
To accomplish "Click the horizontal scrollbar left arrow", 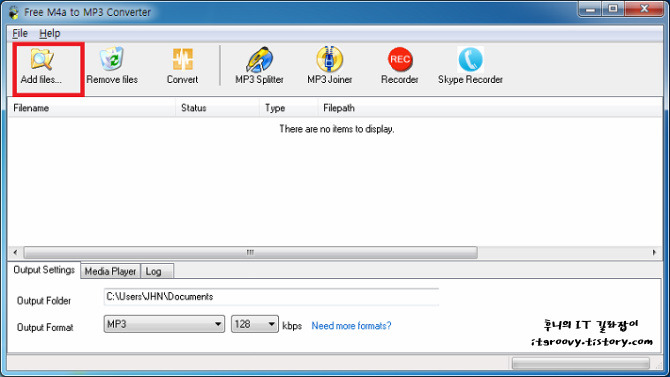I will 15,252.
